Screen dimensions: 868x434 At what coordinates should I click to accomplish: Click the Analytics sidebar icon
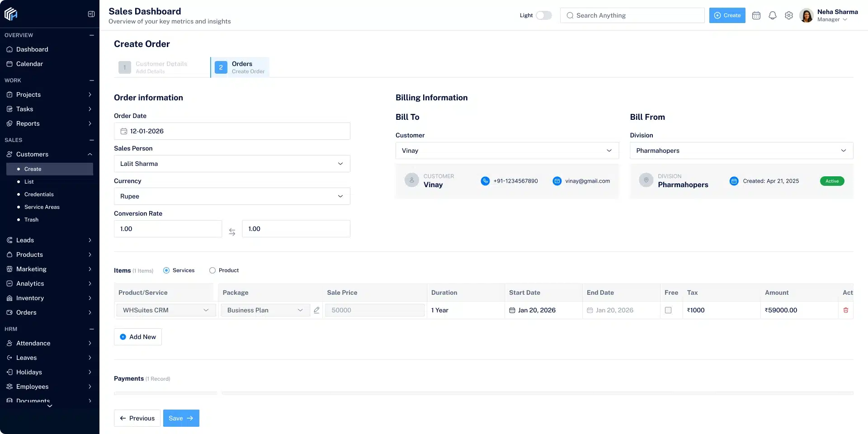(9, 283)
